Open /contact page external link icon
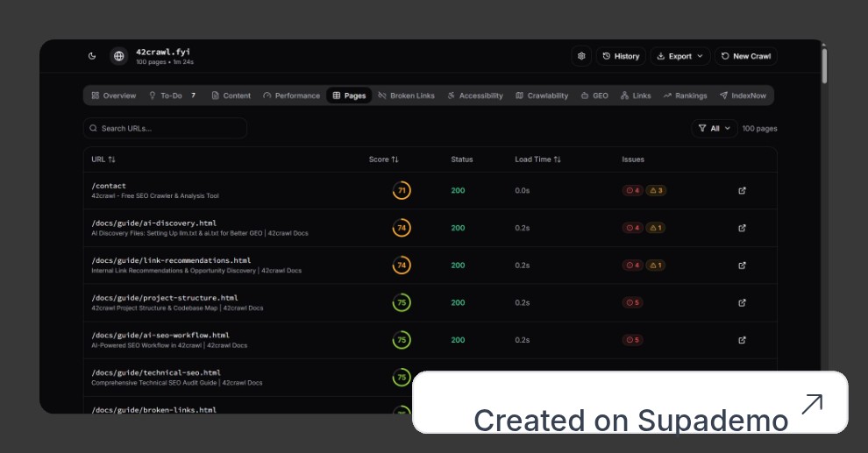The image size is (868, 453). tap(742, 190)
